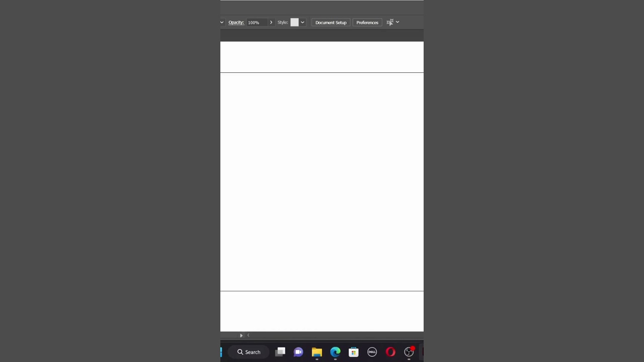Expand the align options dropdown arrow

pos(397,23)
